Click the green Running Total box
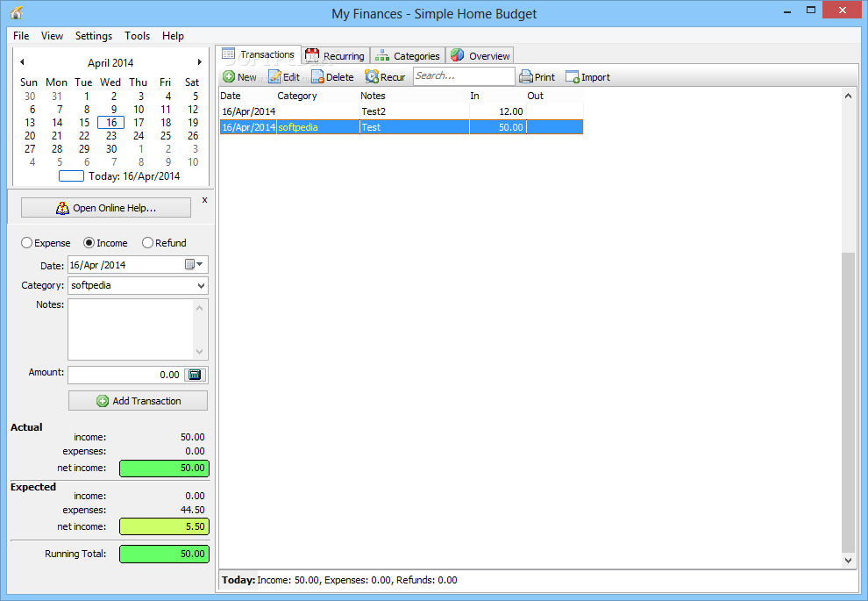This screenshot has height=601, width=868. coord(165,554)
